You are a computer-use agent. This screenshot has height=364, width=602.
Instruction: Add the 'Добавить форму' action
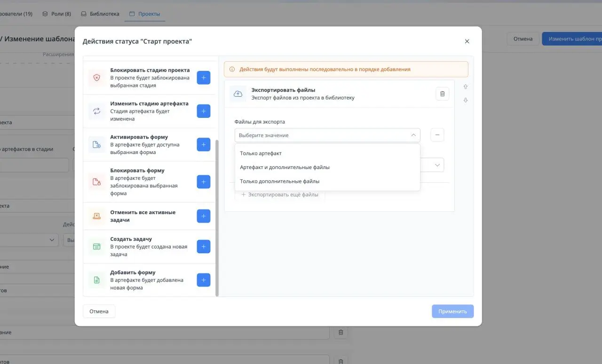pyautogui.click(x=203, y=280)
